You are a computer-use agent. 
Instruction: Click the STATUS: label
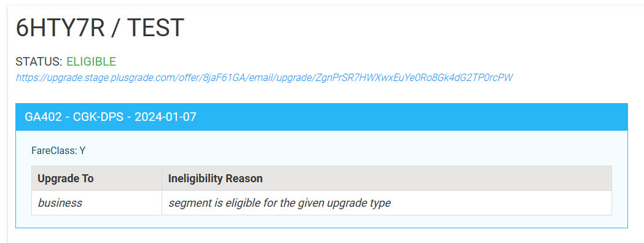[x=39, y=61]
